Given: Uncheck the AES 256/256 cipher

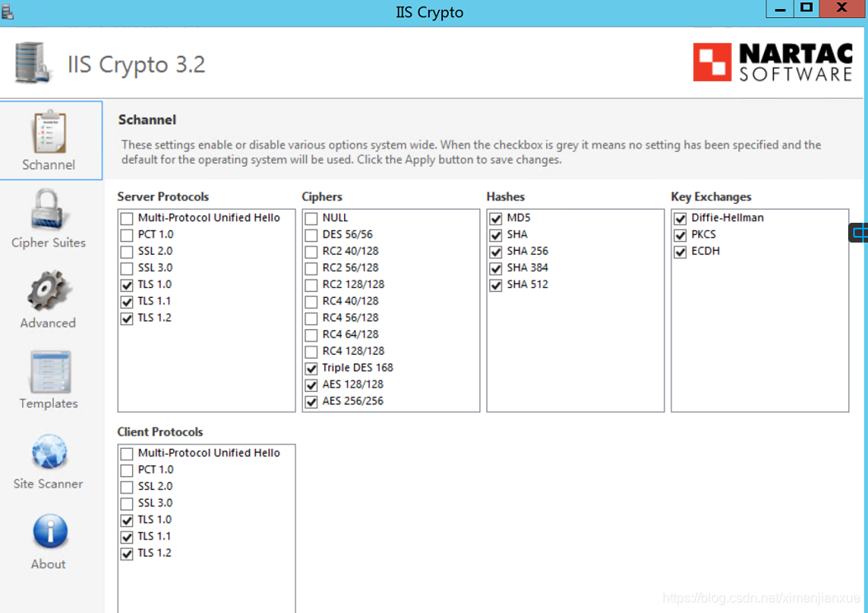Looking at the screenshot, I should [x=311, y=401].
